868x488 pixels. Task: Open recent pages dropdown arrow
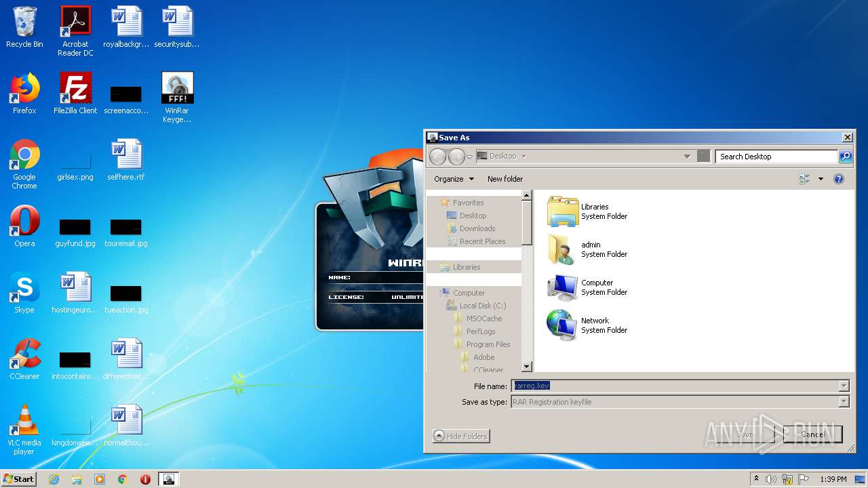click(x=469, y=157)
